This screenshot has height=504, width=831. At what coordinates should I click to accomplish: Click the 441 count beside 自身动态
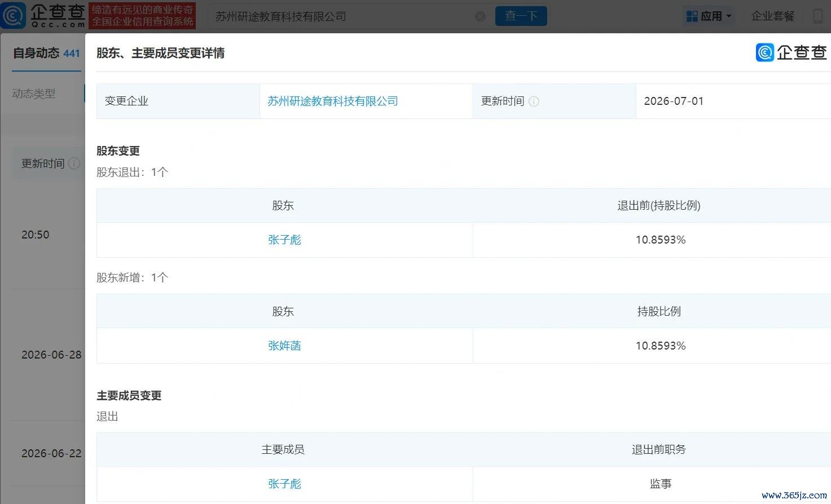point(72,54)
